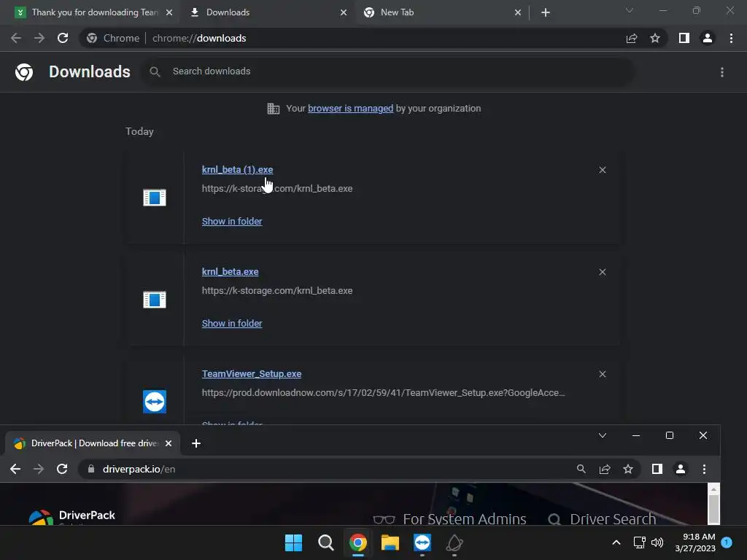This screenshot has width=747, height=560.
Task: Click zoom magnifier icon in DriverPack address bar
Action: (x=581, y=469)
